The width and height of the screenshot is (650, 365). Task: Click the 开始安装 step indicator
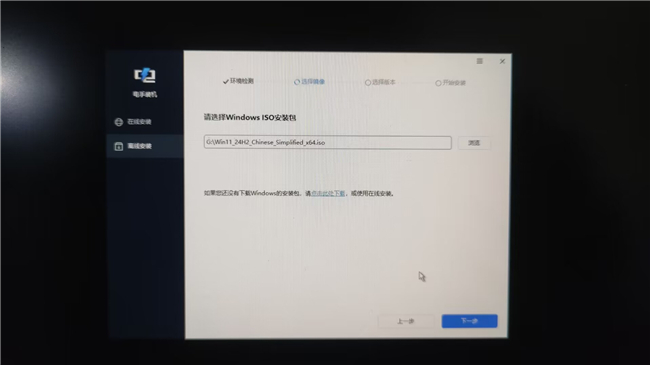451,83
